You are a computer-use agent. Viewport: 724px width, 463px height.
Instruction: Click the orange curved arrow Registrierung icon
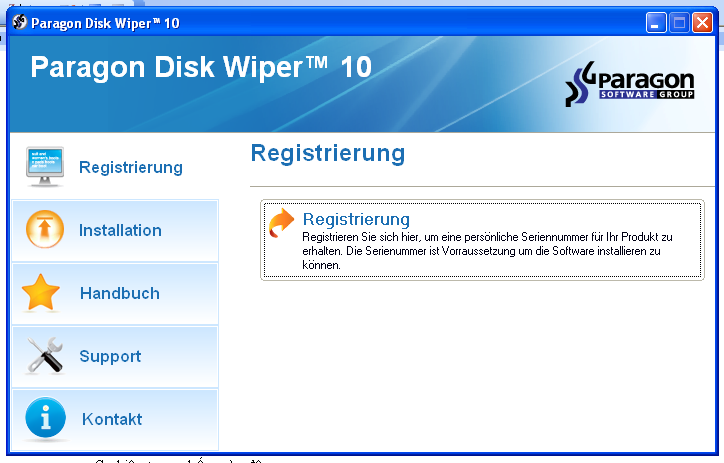tap(281, 222)
